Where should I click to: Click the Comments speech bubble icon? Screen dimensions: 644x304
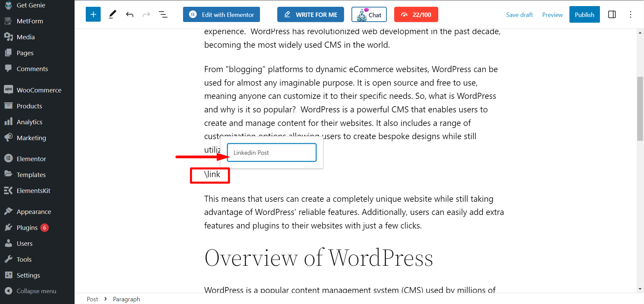(8, 68)
